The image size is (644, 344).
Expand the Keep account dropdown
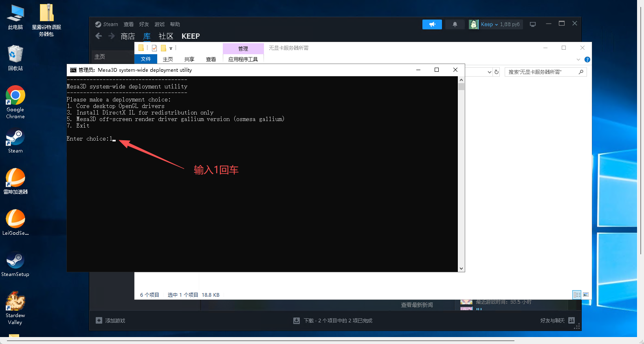point(496,24)
